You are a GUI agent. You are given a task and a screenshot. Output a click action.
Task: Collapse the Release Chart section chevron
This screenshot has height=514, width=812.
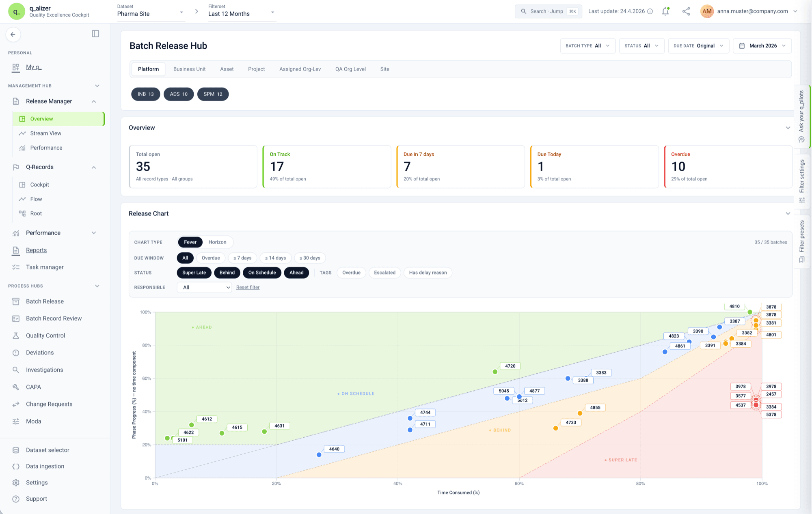tap(788, 213)
